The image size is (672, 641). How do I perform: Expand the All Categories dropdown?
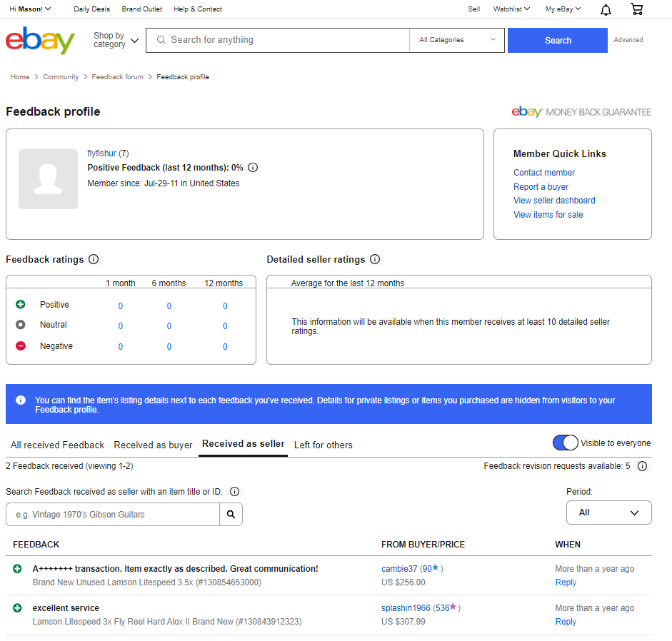pyautogui.click(x=457, y=40)
